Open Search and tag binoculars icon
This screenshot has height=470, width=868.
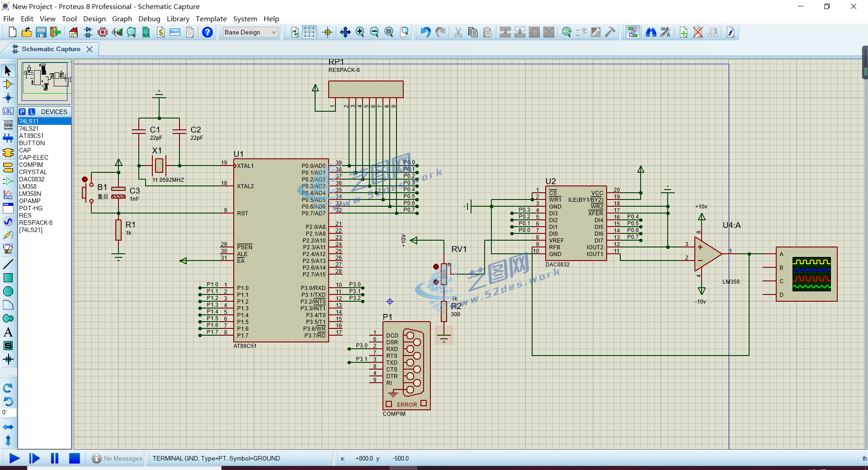point(651,32)
